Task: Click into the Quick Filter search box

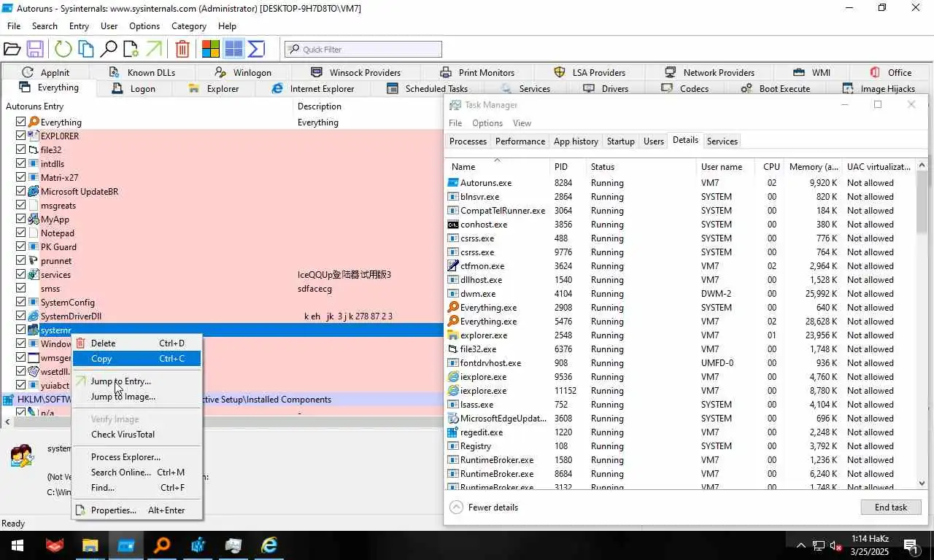Action: coord(363,49)
